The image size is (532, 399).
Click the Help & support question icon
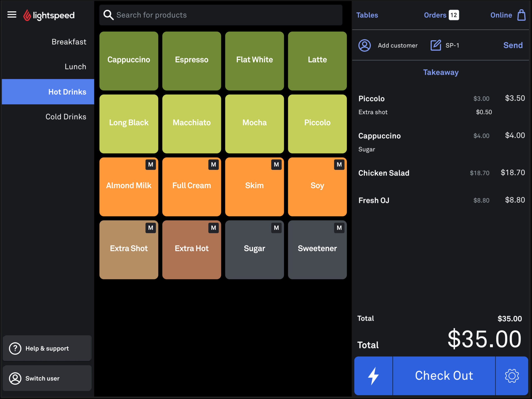[x=15, y=348]
